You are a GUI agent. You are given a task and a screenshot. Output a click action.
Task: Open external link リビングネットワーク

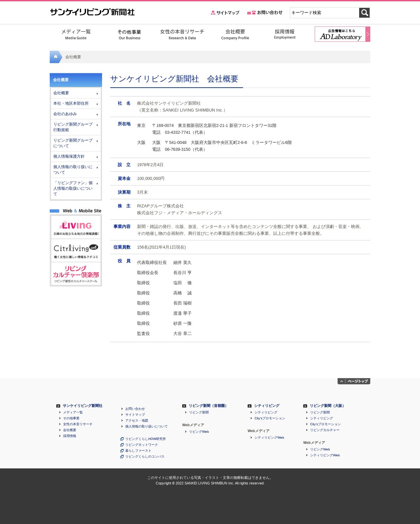pyautogui.click(x=142, y=445)
